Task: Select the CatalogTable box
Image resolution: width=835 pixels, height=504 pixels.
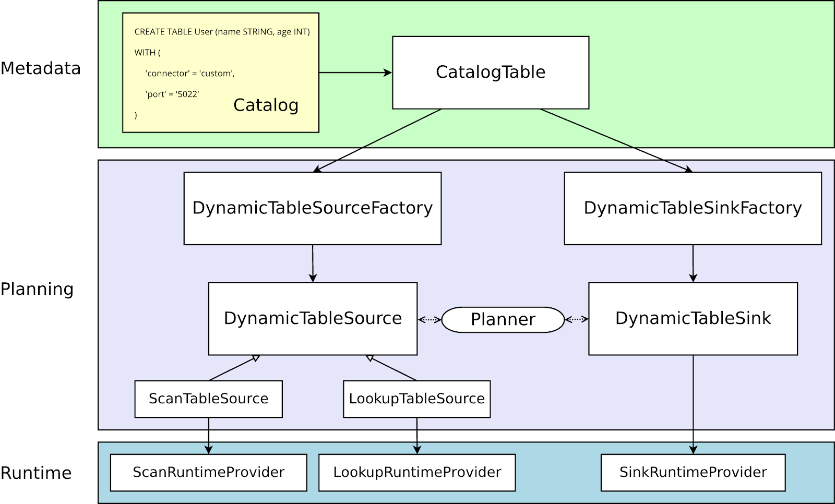Action: (490, 73)
